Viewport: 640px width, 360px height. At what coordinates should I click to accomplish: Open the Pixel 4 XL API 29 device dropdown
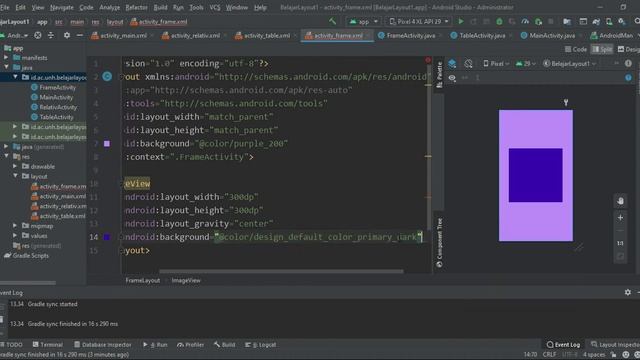click(x=419, y=21)
